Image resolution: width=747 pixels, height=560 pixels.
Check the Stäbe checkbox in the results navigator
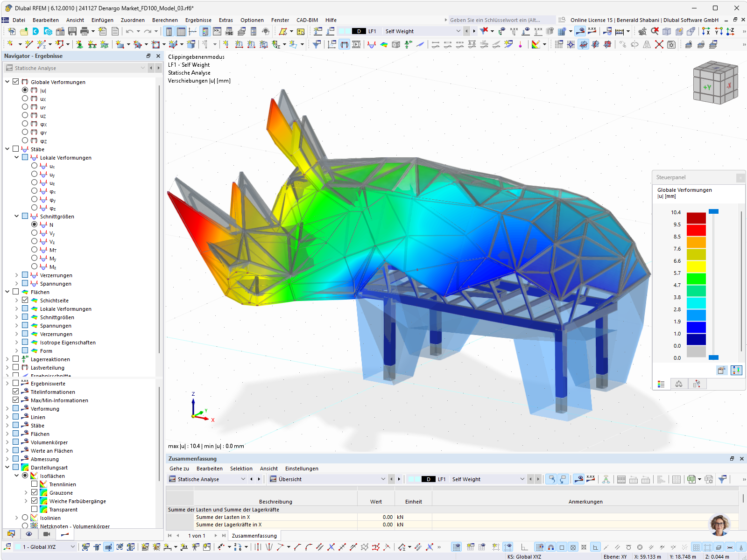pos(16,149)
